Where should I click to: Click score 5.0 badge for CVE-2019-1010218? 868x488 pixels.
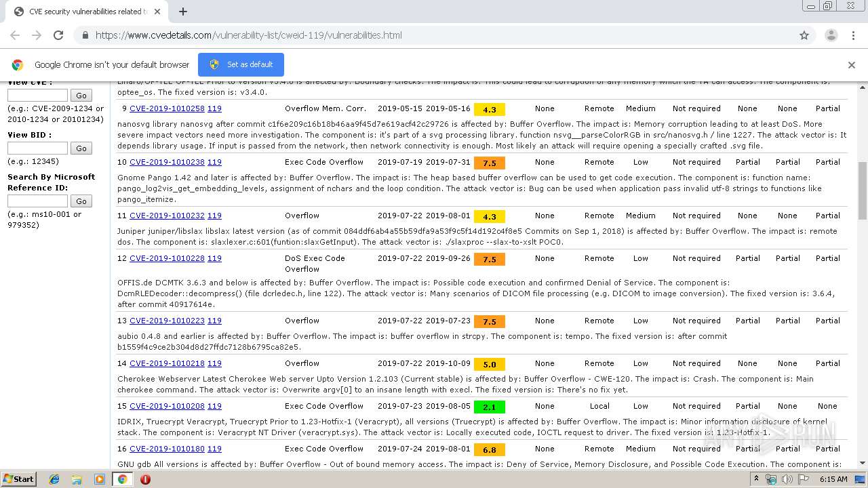click(490, 364)
